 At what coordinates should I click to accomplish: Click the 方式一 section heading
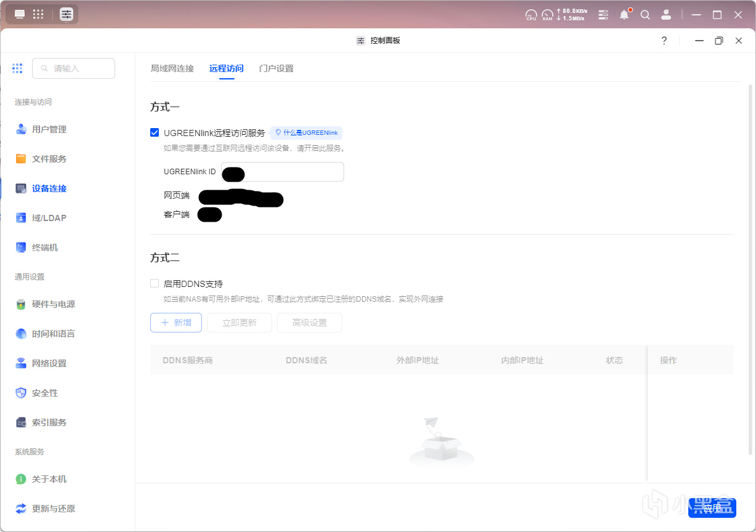(165, 107)
